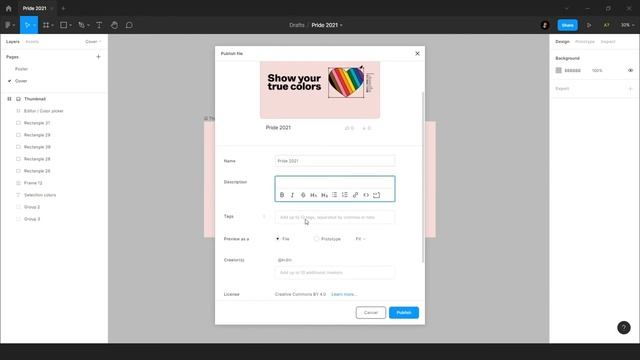This screenshot has height=360, width=640.
Task: Open the pen tools dropdown arrow
Action: click(88, 25)
